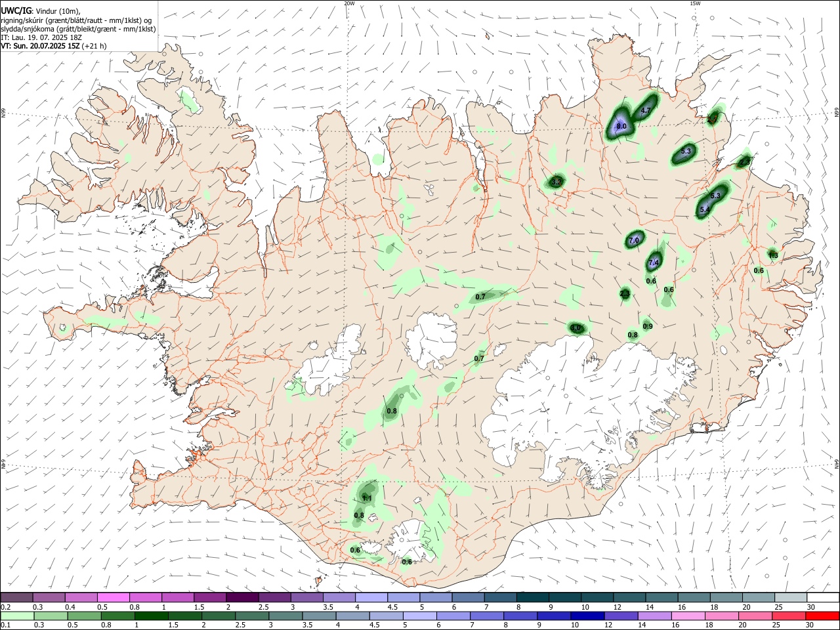Click the 'IT: Lau. 19. 07. 2025 18Z' line
The height and width of the screenshot is (630, 840).
[x=41, y=37]
